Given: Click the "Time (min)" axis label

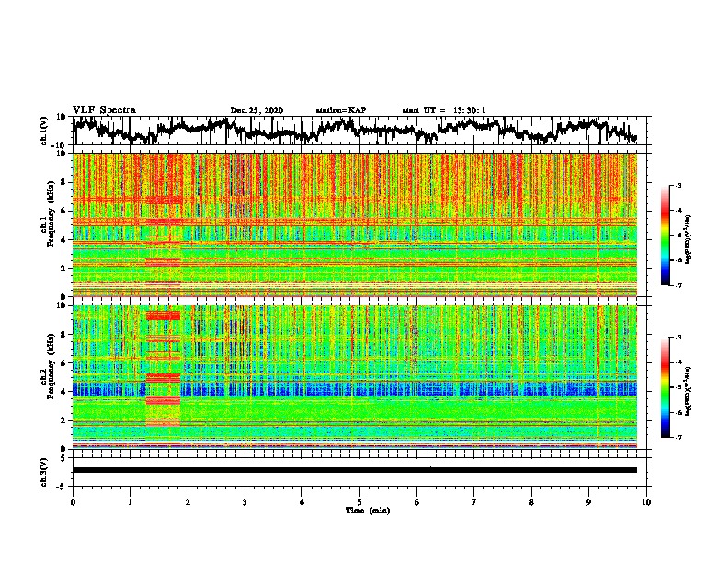Looking at the screenshot, I should [x=368, y=511].
